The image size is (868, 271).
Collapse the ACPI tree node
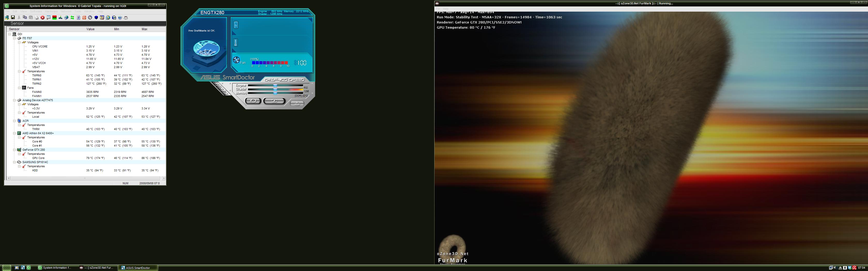click(x=14, y=121)
